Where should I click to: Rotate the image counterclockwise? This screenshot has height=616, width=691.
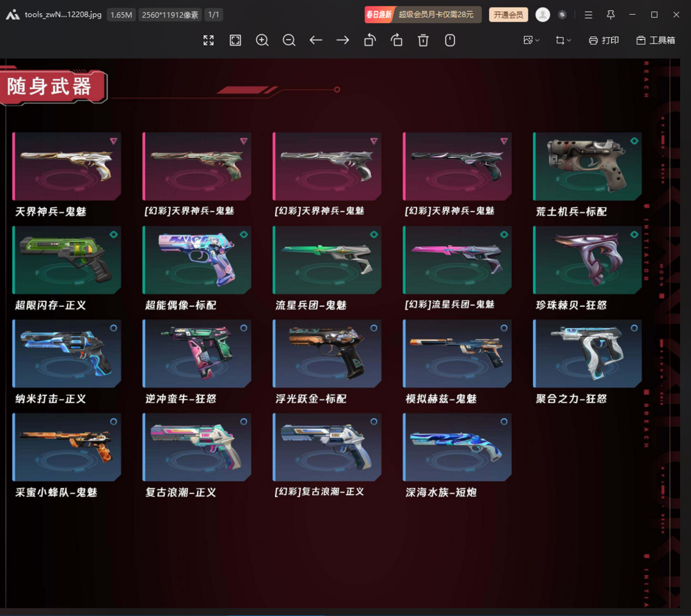(x=370, y=40)
